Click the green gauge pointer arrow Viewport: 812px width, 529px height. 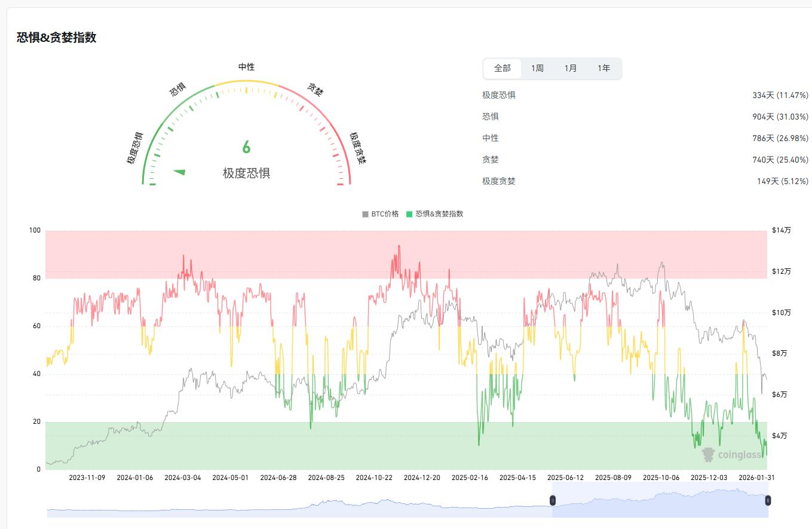179,172
